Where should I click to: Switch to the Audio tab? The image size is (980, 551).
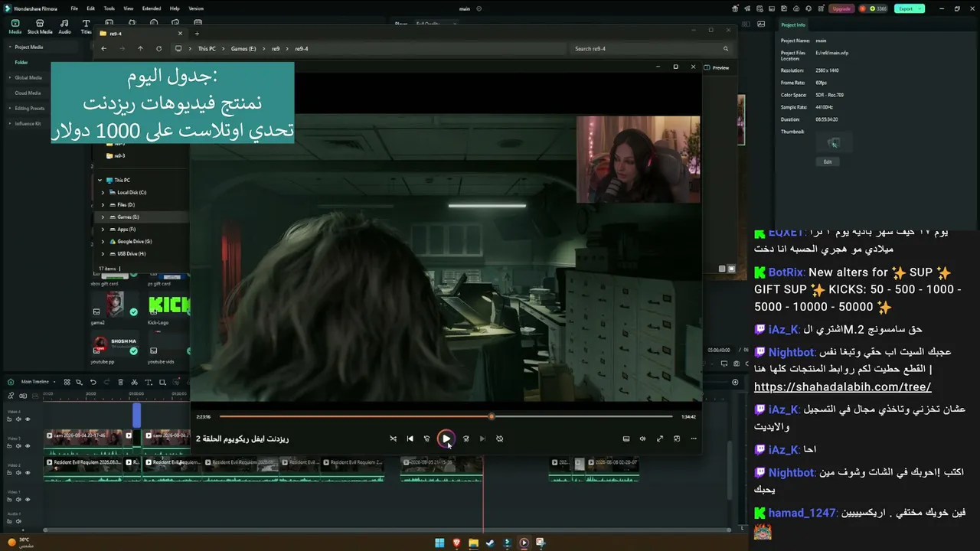point(64,27)
